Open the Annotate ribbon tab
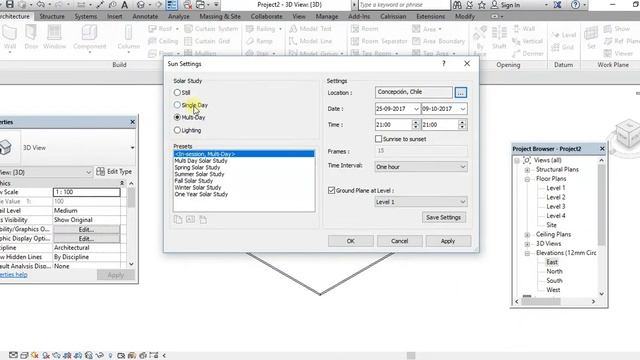Image resolution: width=640 pixels, height=360 pixels. (145, 16)
